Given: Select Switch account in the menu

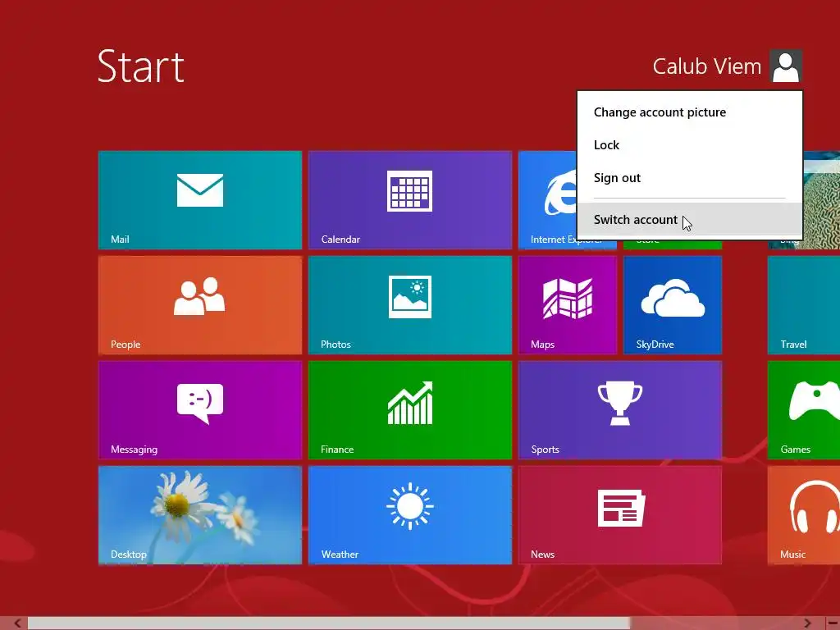Looking at the screenshot, I should [x=689, y=220].
